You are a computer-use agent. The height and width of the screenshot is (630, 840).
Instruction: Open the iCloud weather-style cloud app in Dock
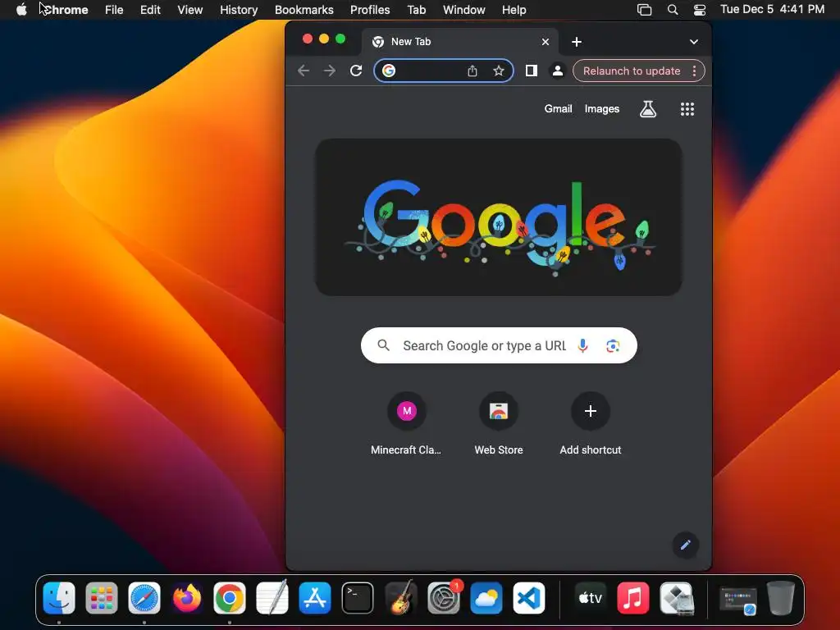point(486,598)
